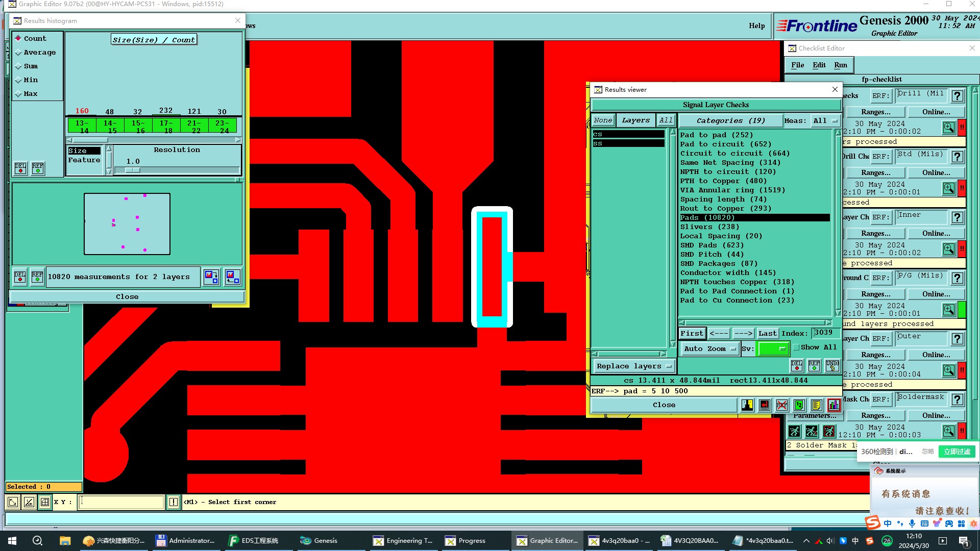This screenshot has height=551, width=980.
Task: Open the green Sv severity dropdown
Action: tap(774, 349)
